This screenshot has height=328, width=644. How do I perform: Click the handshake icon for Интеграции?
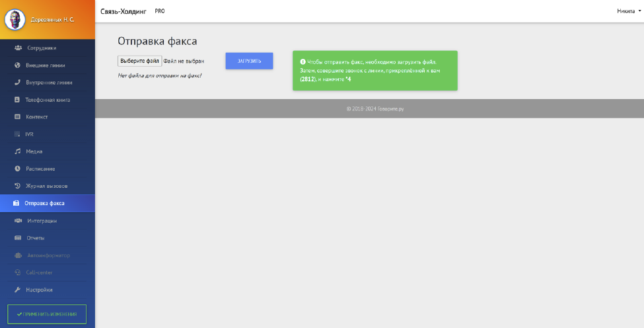coord(18,220)
